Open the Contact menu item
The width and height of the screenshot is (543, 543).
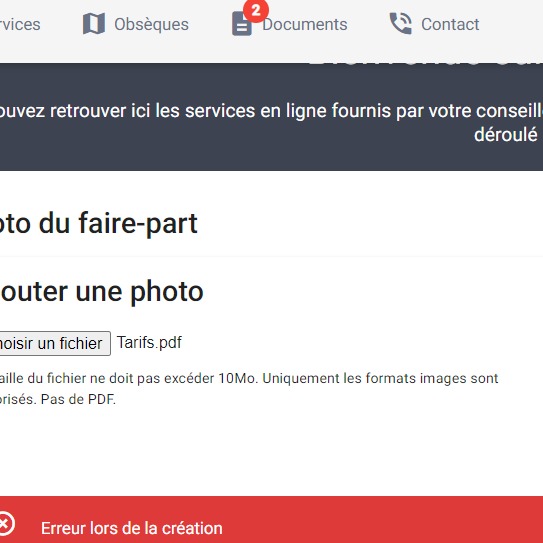pos(450,24)
